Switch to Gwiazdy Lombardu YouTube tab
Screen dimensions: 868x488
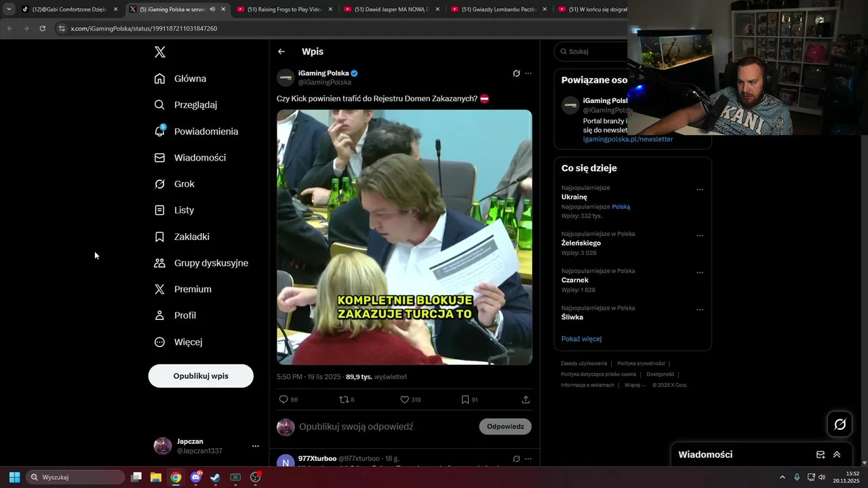click(x=498, y=9)
